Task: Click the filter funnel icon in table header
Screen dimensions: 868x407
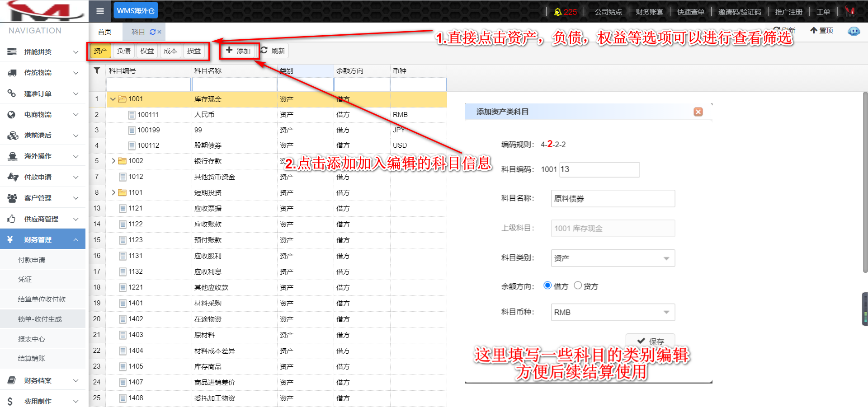Action: 97,70
